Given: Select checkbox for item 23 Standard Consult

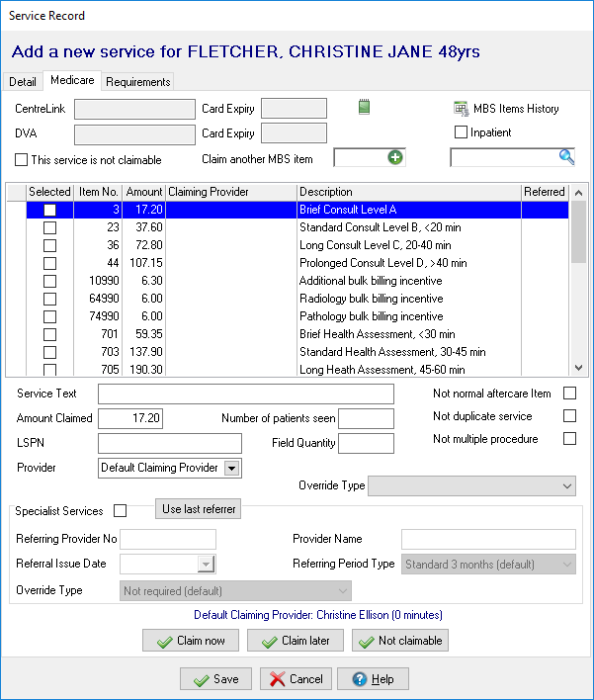Looking at the screenshot, I should [49, 227].
